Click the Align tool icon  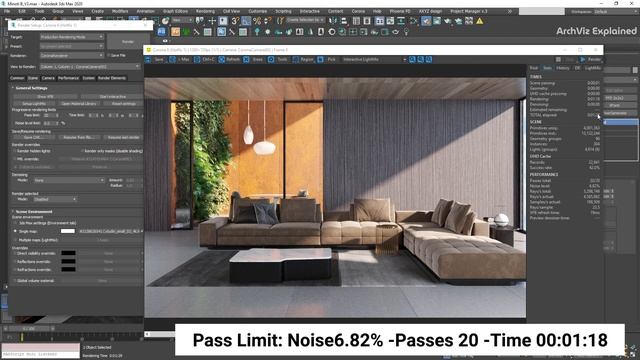click(x=344, y=21)
